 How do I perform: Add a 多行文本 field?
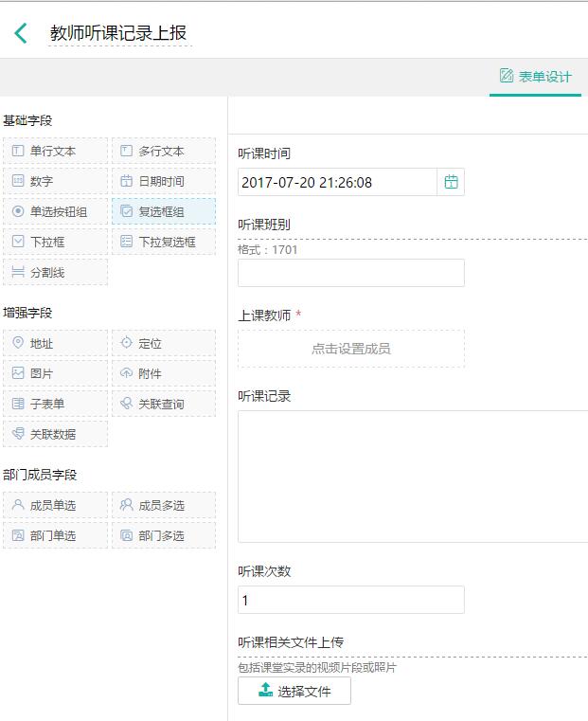(x=164, y=151)
